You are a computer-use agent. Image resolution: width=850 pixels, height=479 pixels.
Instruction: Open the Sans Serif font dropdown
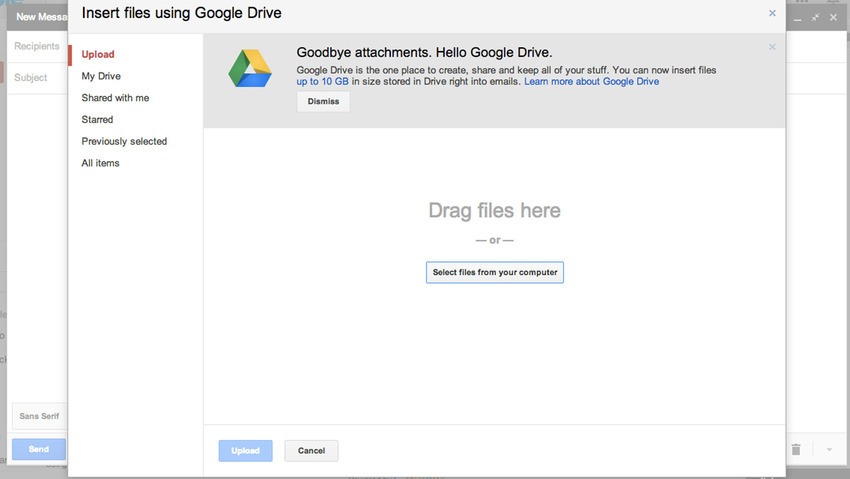[x=38, y=415]
